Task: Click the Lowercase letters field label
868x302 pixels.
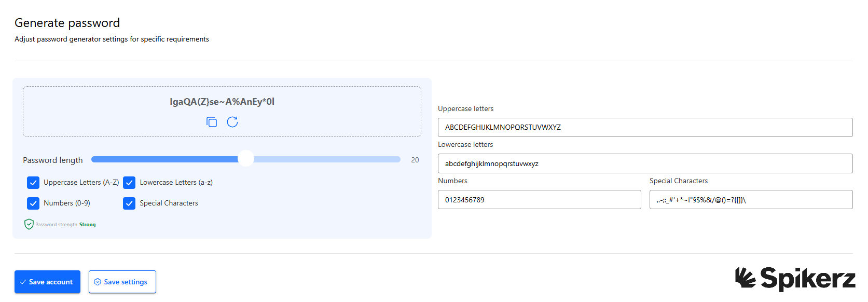Action: coord(465,144)
